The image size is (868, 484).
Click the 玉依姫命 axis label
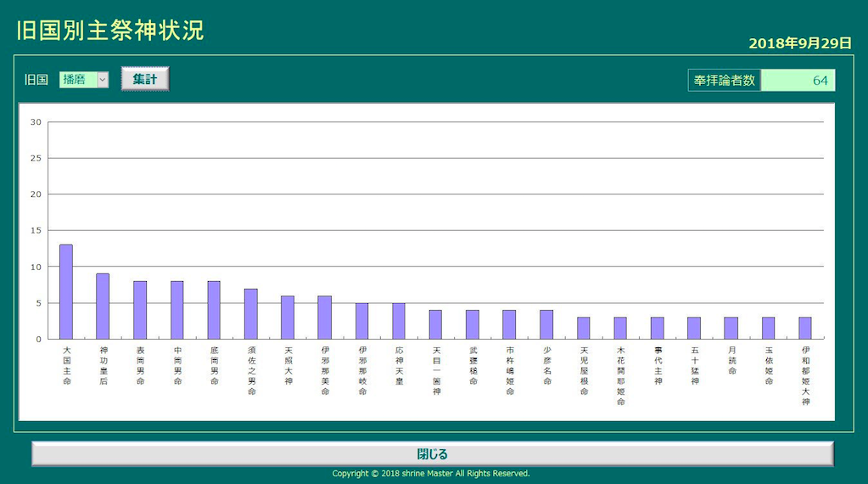769,365
